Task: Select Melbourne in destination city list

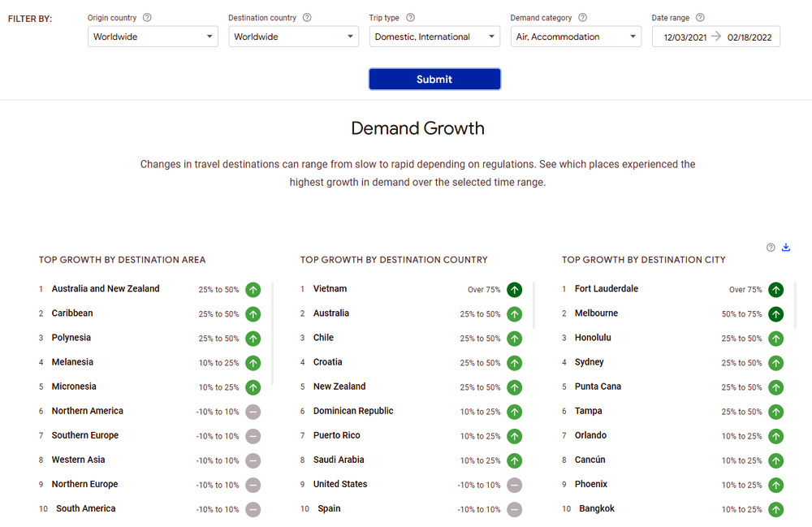Action: click(596, 313)
